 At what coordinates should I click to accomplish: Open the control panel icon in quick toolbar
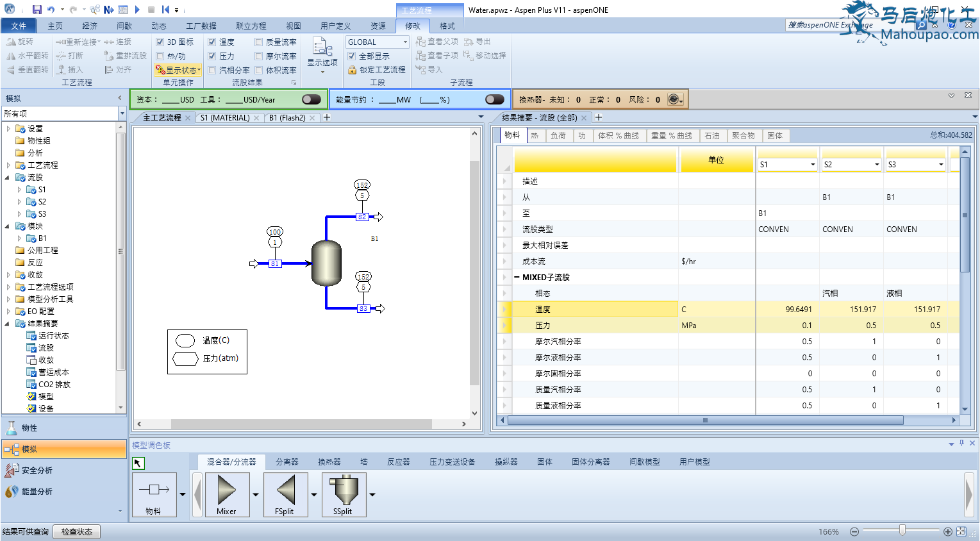coord(122,10)
